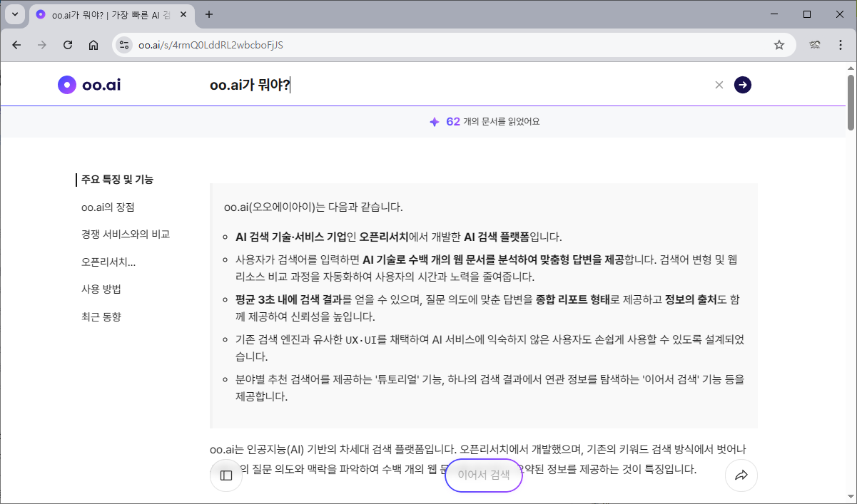The width and height of the screenshot is (857, 504).
Task: Bookmark this page with the star icon
Action: [779, 45]
